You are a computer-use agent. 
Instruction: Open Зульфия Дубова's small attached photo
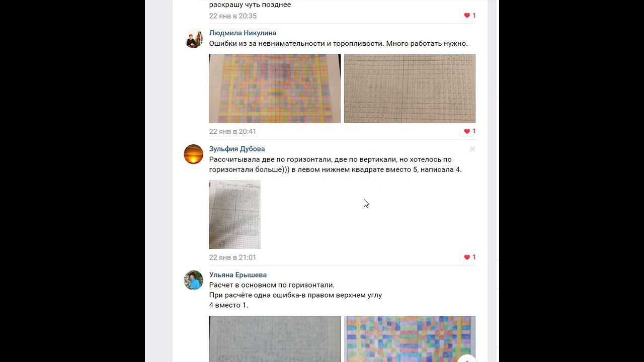(235, 214)
